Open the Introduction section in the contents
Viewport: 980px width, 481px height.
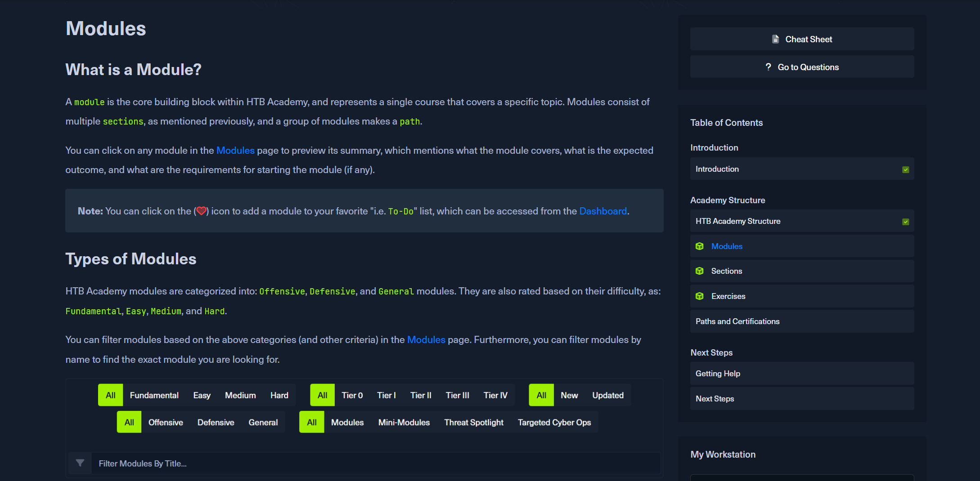[x=802, y=169]
